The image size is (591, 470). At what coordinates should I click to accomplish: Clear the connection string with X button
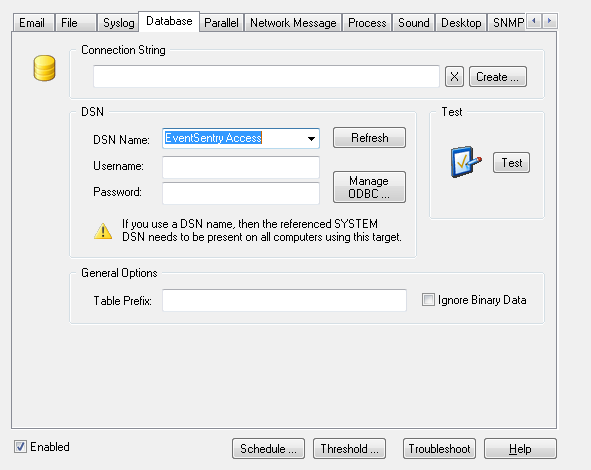click(454, 77)
